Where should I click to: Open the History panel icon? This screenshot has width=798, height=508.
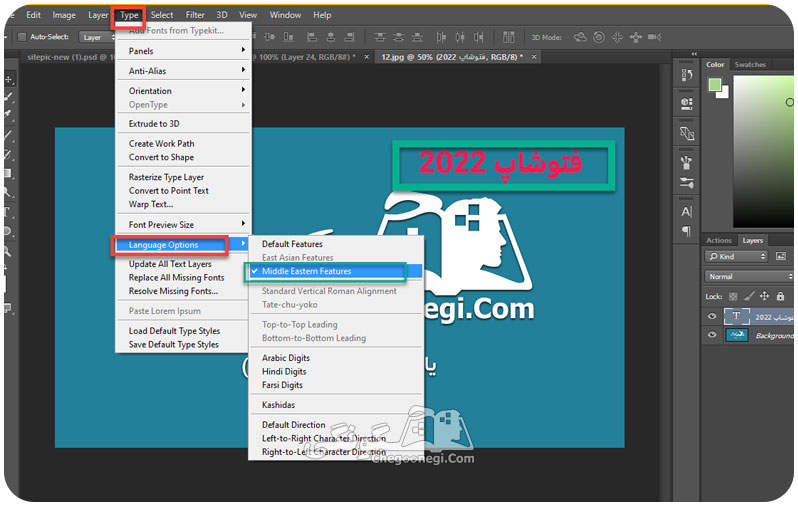tap(687, 75)
